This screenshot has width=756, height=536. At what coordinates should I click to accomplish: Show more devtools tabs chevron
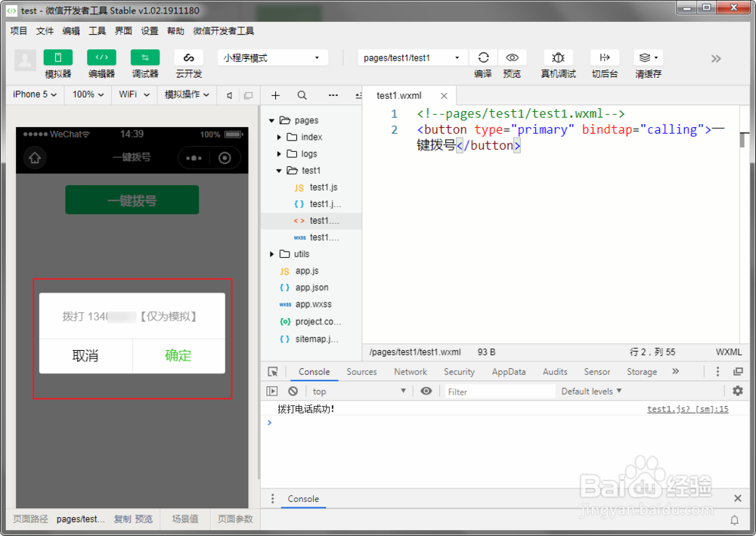point(675,371)
